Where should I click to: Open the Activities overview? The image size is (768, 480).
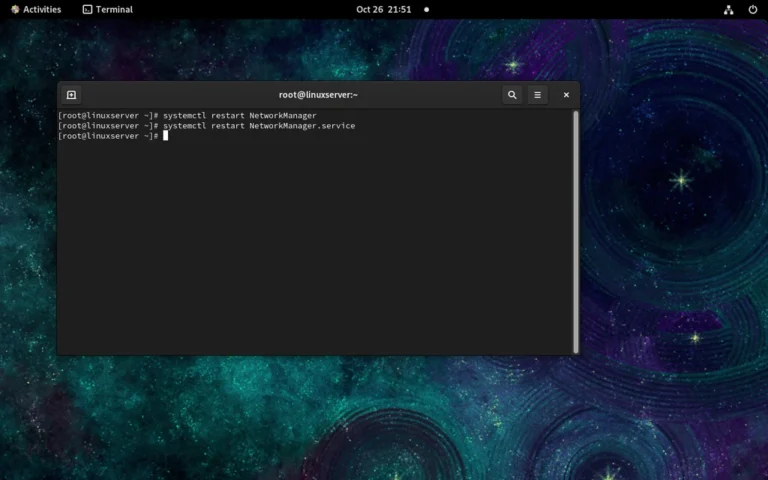point(42,9)
